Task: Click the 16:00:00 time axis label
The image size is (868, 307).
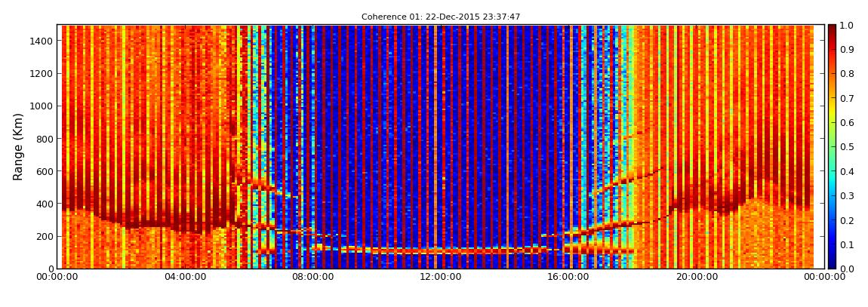Action: [568, 277]
